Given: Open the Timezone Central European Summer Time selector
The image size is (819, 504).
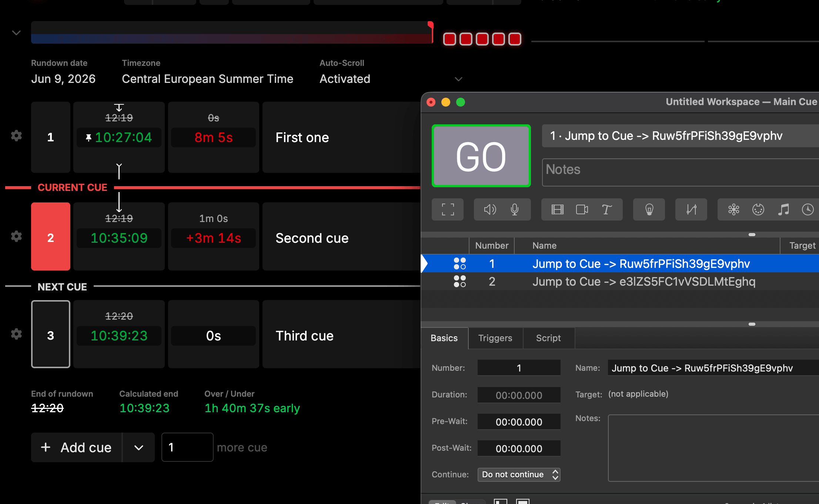Looking at the screenshot, I should tap(207, 79).
